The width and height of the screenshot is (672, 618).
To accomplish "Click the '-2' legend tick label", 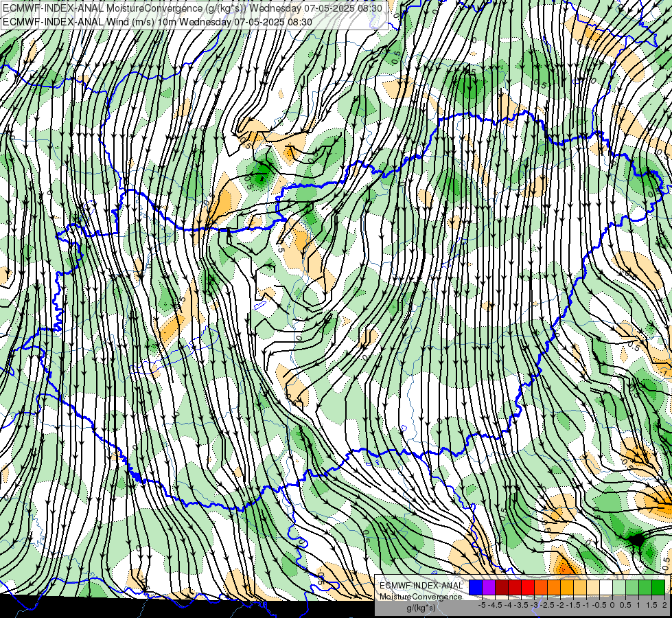I will point(560,605).
